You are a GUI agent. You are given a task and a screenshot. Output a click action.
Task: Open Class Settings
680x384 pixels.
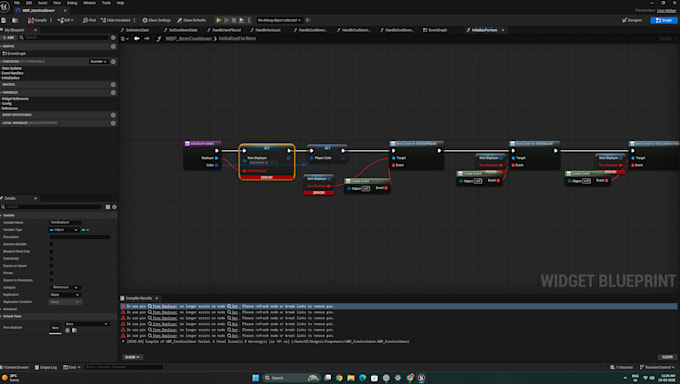tap(157, 20)
